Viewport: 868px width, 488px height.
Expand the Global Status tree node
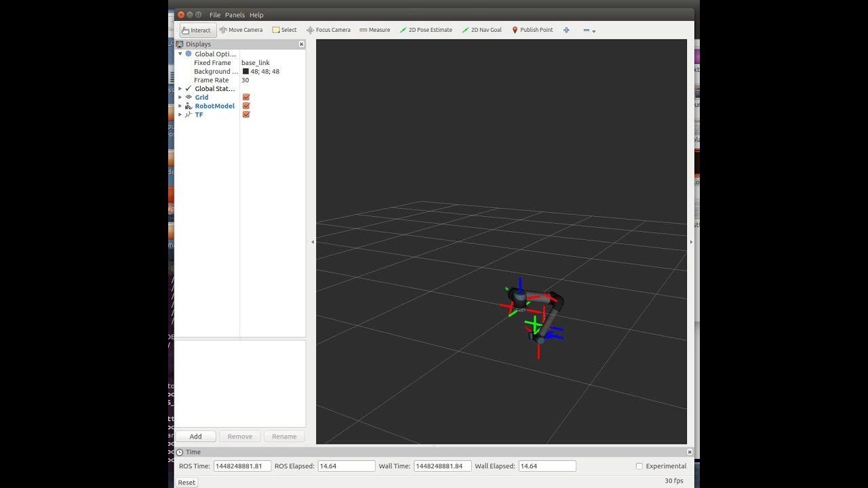(x=180, y=89)
